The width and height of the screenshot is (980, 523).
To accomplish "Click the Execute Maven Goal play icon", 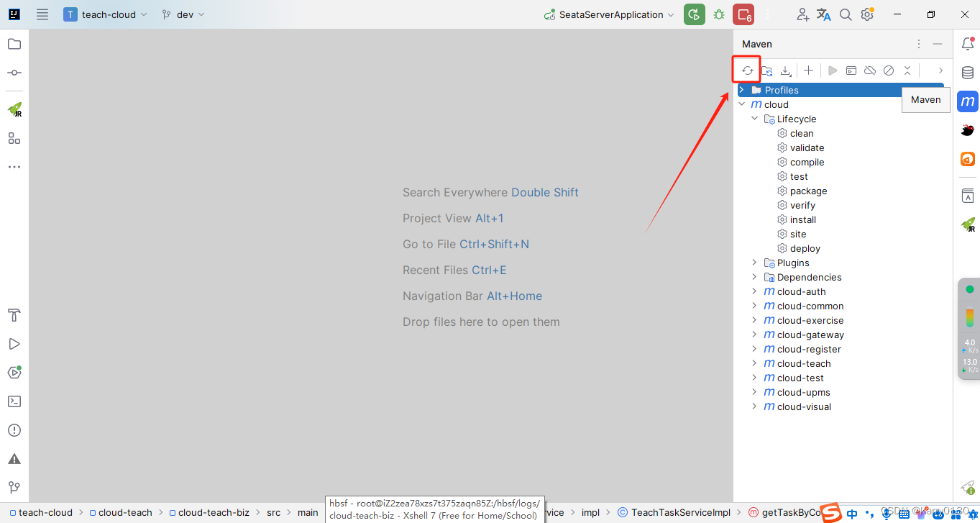I will point(832,70).
